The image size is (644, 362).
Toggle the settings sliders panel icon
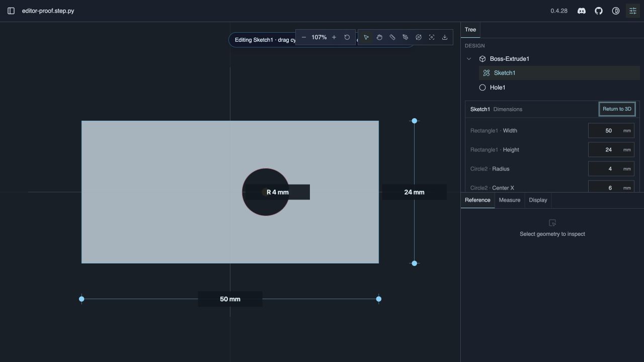click(x=633, y=11)
